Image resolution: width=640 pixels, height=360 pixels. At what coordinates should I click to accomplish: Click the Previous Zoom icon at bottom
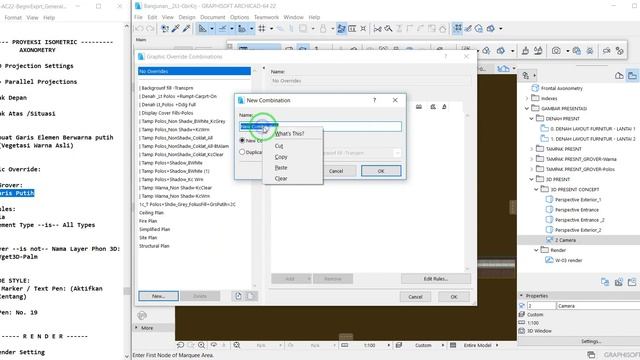click(x=180, y=345)
